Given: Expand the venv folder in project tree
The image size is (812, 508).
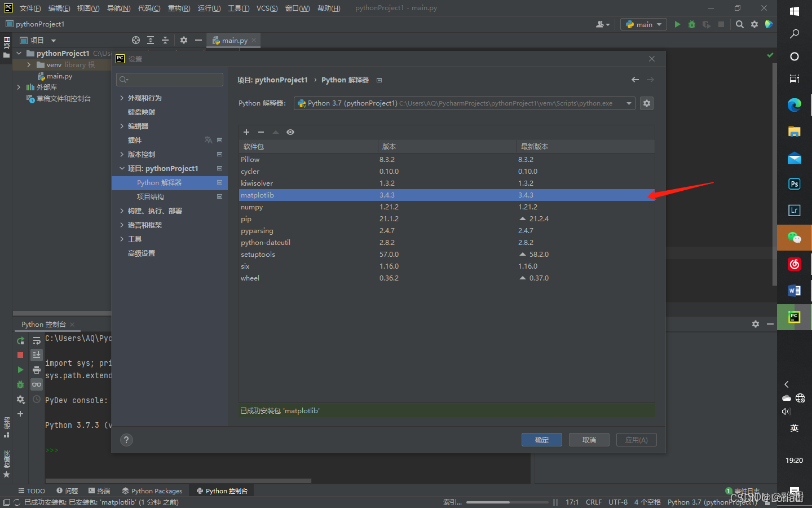Looking at the screenshot, I should (x=29, y=65).
